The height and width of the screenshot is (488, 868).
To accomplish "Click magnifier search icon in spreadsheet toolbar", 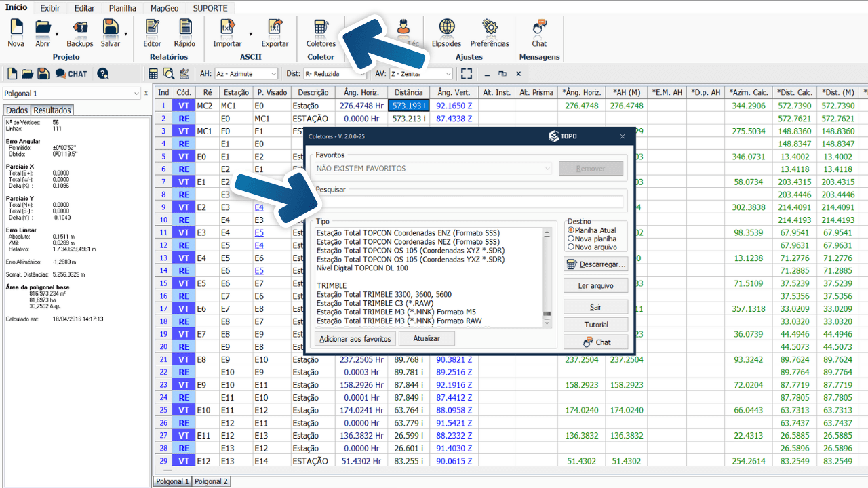I will [168, 74].
